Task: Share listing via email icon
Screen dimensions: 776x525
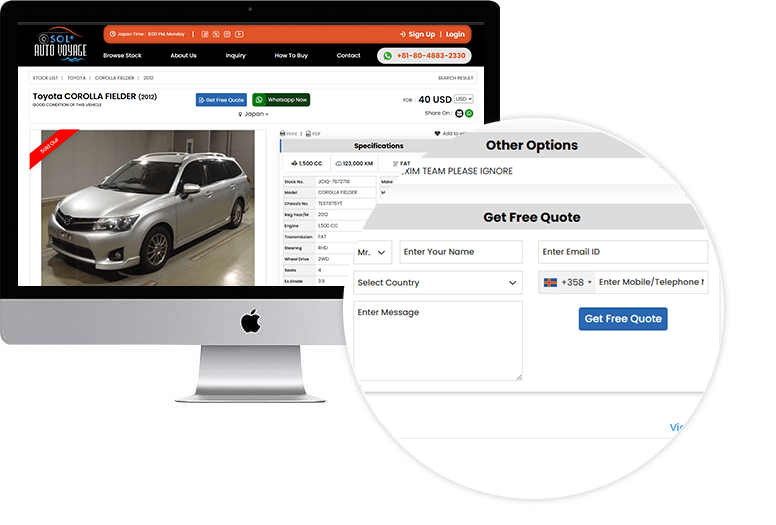Action: pos(459,113)
